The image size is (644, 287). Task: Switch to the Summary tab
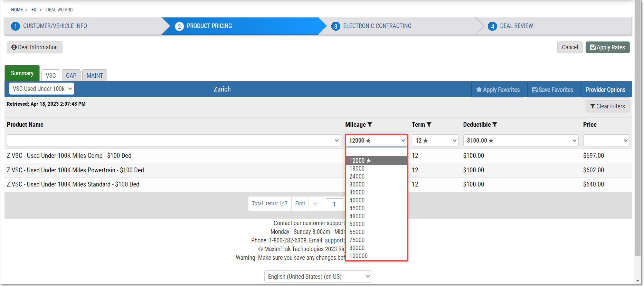pyautogui.click(x=22, y=73)
